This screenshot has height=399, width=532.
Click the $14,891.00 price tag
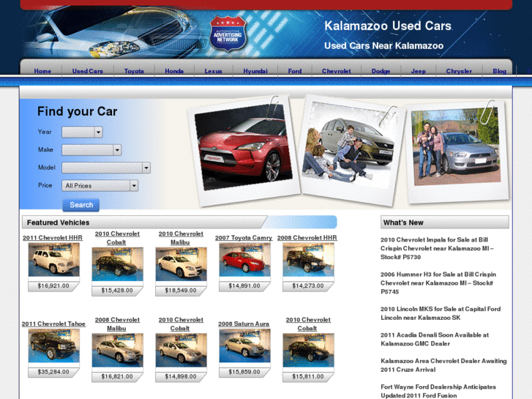point(244,286)
